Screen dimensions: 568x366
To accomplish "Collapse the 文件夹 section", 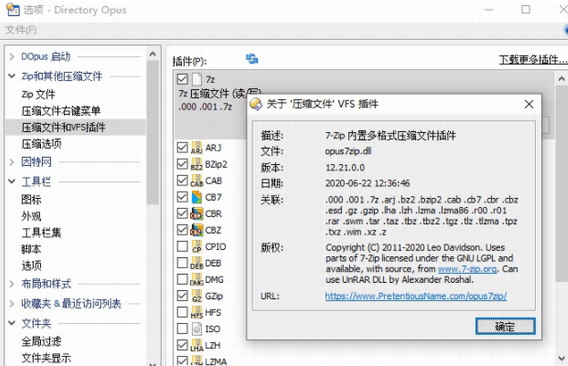I will pos(12,323).
